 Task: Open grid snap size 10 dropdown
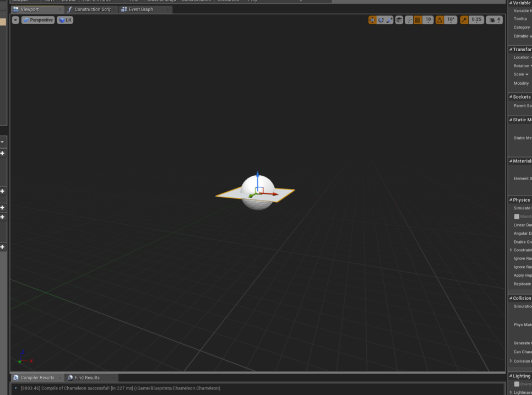428,20
